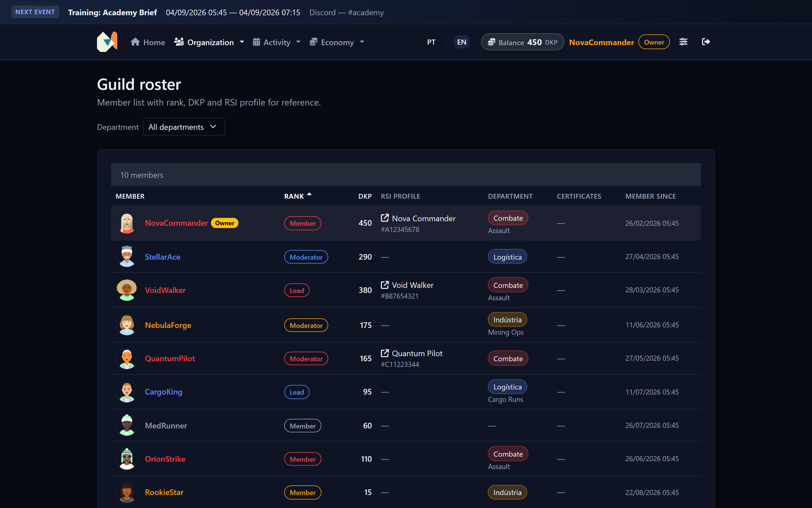Viewport: 812px width, 508px height.
Task: Open Nova Commander RSI external link icon
Action: (385, 218)
